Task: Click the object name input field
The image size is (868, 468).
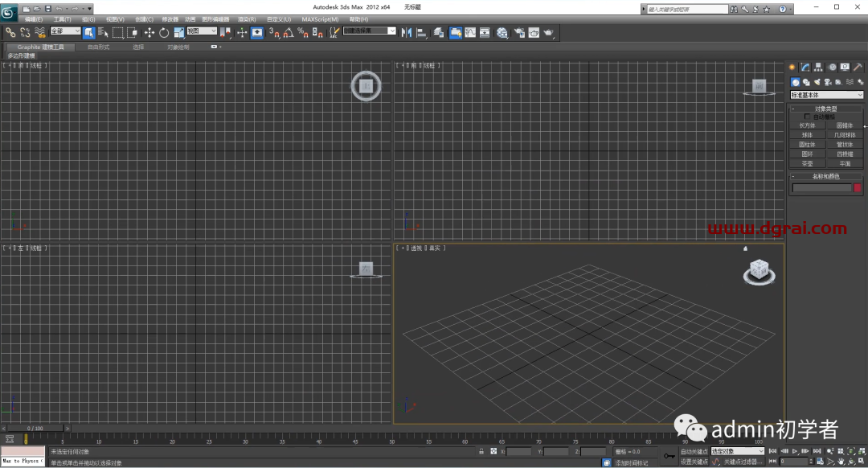Action: pos(822,187)
